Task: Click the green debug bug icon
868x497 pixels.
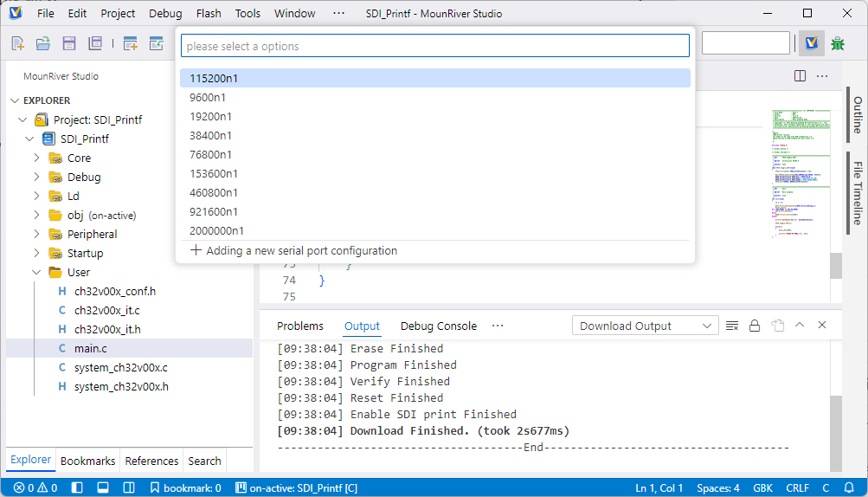Action: 837,43
